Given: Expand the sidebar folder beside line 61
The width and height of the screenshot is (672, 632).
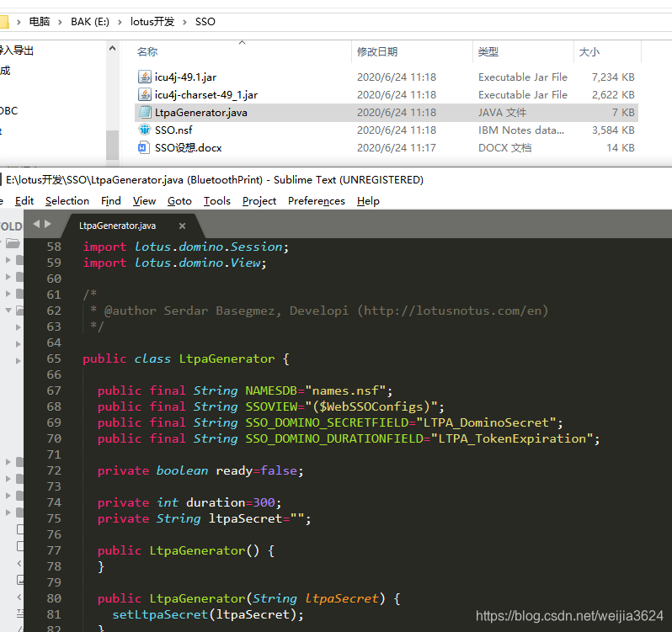Looking at the screenshot, I should click(x=8, y=294).
